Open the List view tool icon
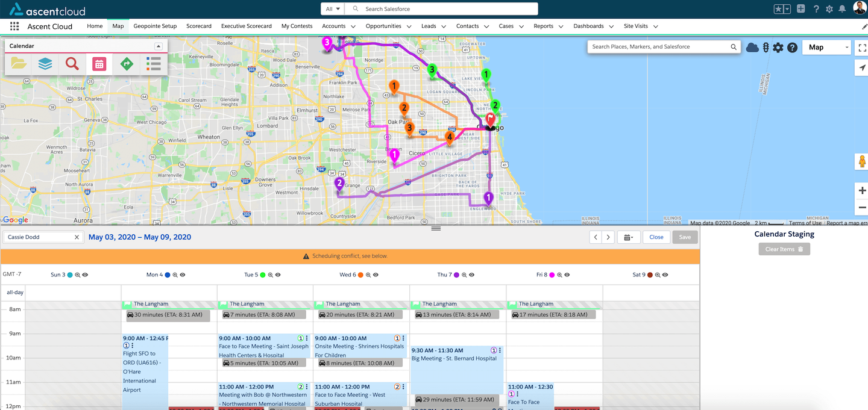The width and height of the screenshot is (868, 410). pos(154,63)
